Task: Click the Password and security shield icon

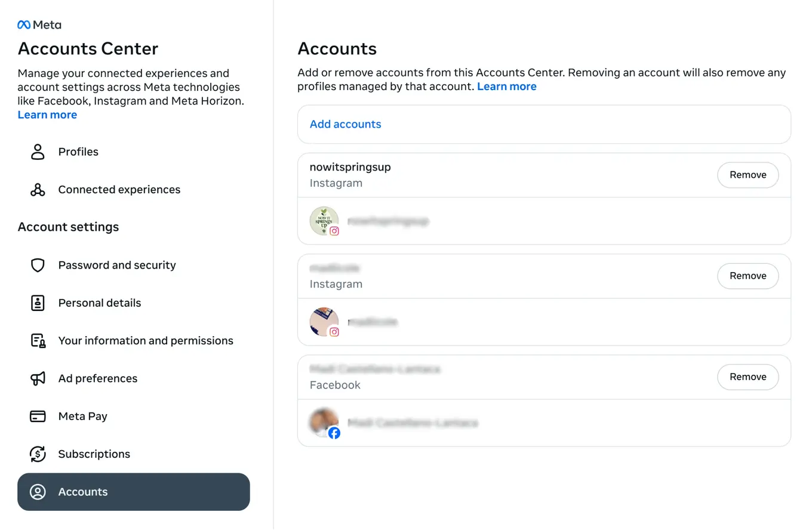Action: [x=38, y=265]
